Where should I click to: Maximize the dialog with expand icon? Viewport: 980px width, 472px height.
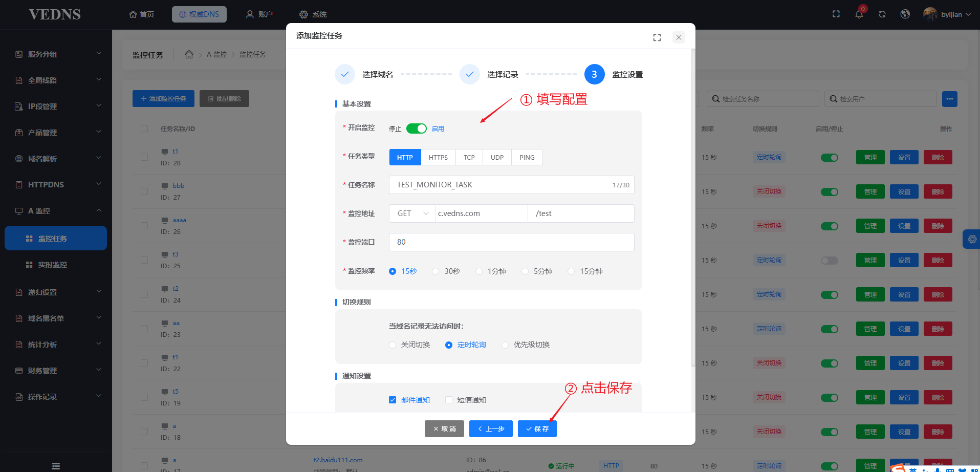click(x=657, y=37)
